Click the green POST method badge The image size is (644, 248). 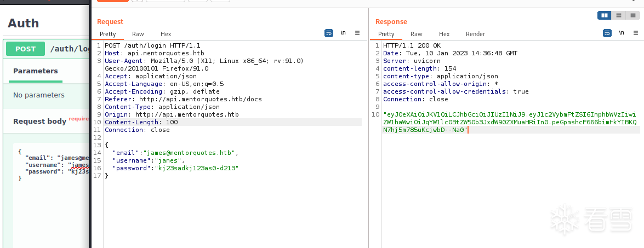click(25, 49)
